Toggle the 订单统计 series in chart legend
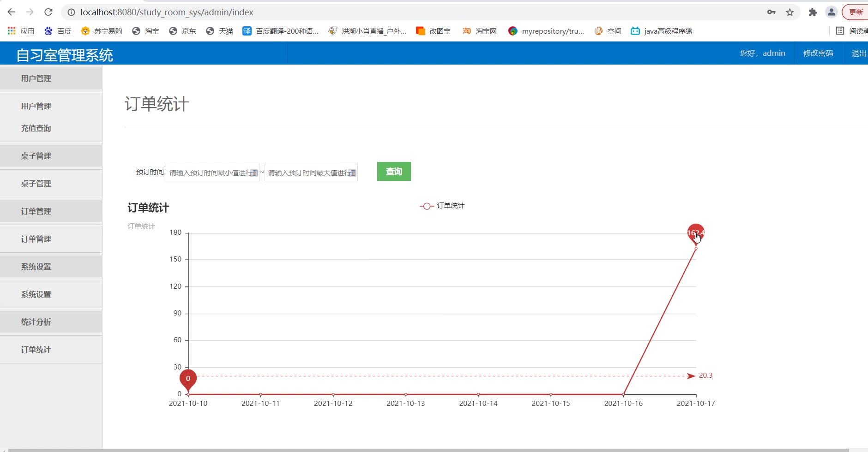This screenshot has height=452, width=868. [442, 206]
